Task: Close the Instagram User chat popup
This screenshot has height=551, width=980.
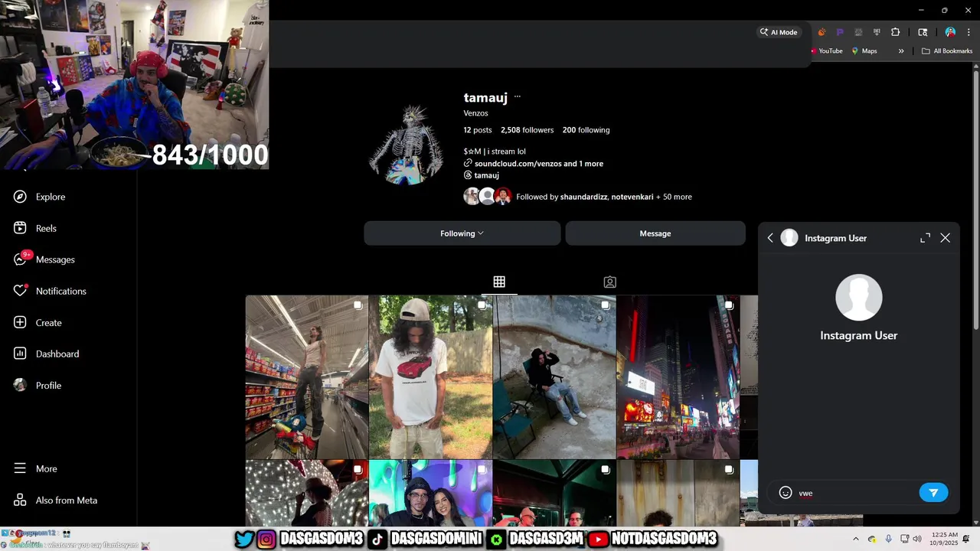Action: click(946, 238)
